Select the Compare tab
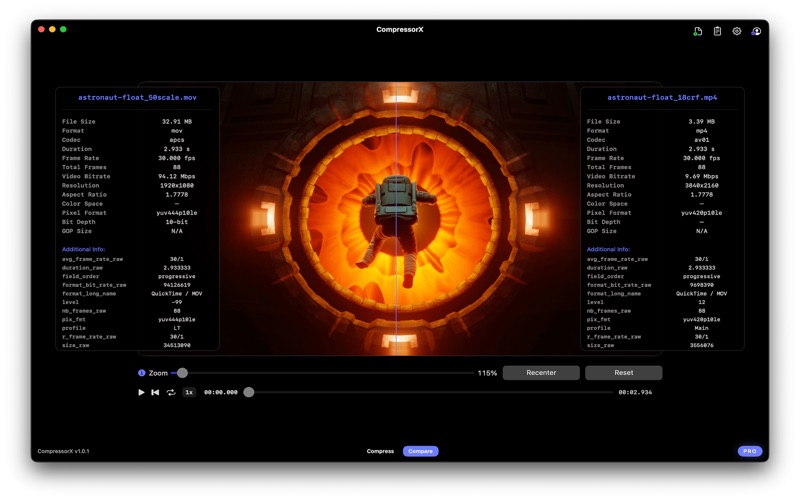800x500 pixels. 420,452
